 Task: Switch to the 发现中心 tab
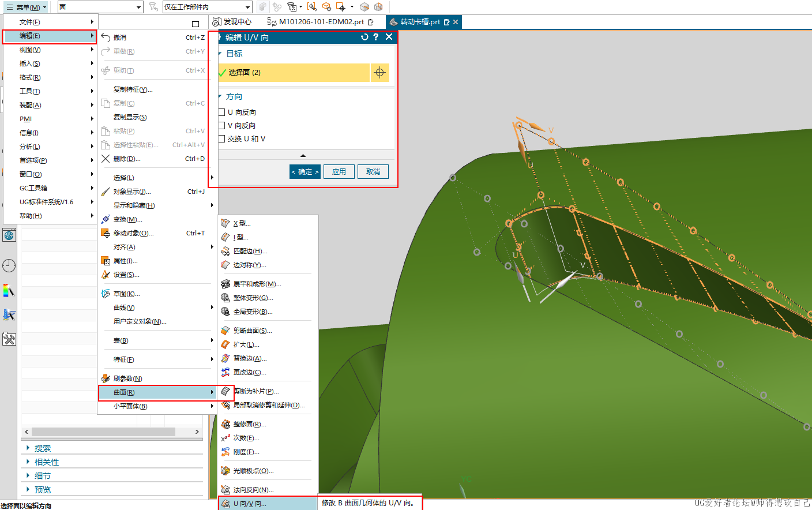(232, 22)
